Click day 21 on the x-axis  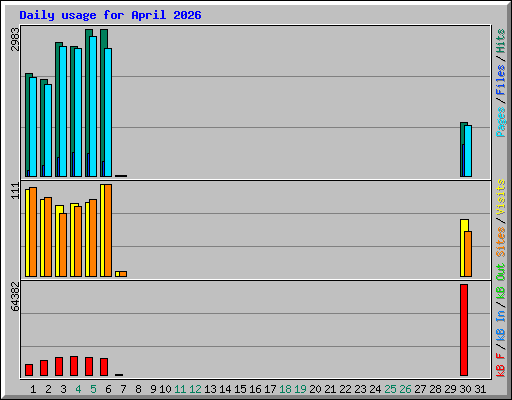[330, 389]
